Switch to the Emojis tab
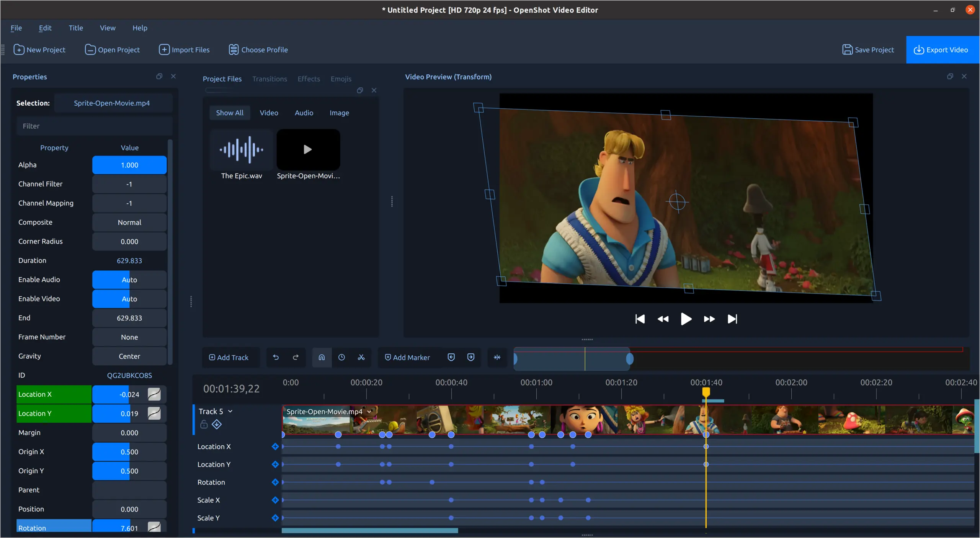The image size is (980, 538). 341,79
